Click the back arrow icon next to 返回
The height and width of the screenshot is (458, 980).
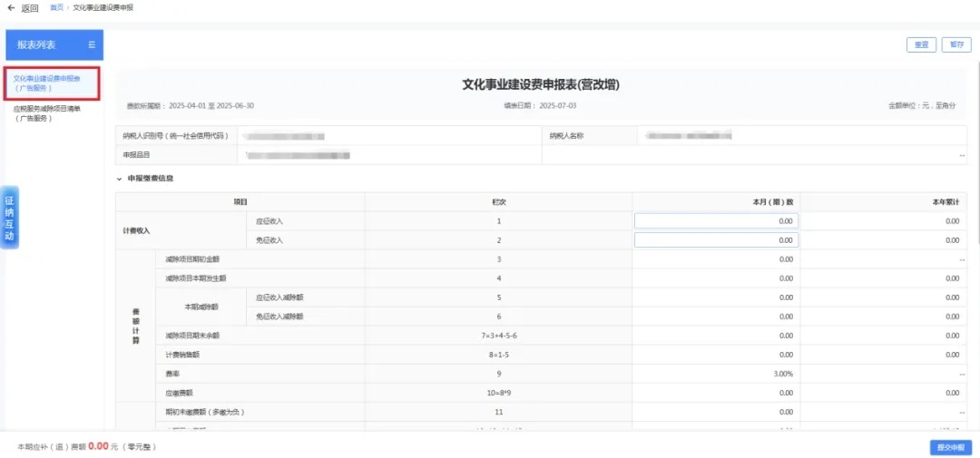pyautogui.click(x=11, y=8)
